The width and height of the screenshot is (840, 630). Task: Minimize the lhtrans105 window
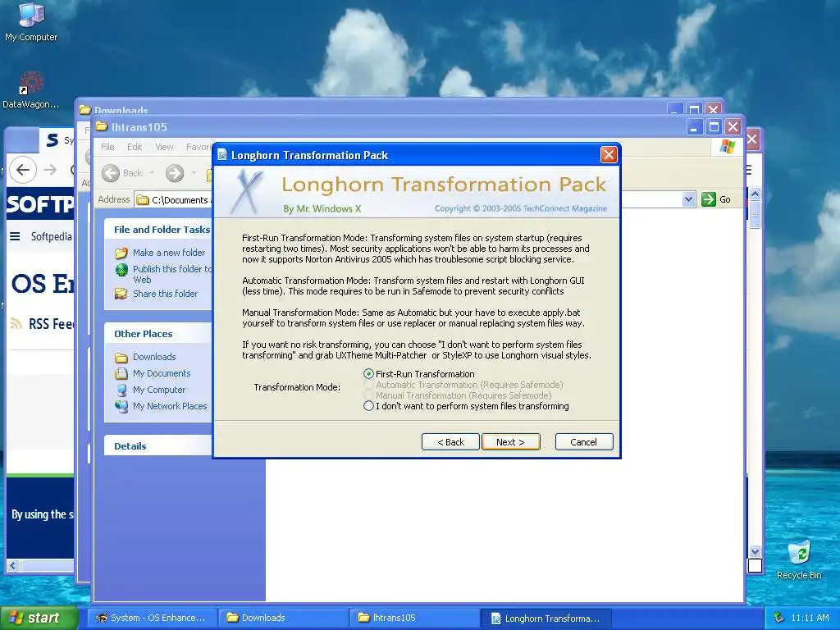tap(694, 127)
